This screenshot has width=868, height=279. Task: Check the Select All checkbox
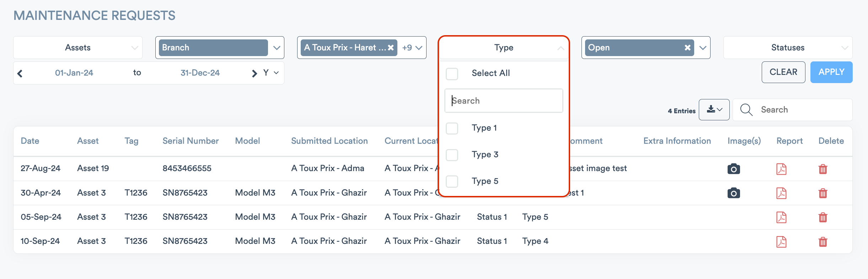(x=452, y=74)
